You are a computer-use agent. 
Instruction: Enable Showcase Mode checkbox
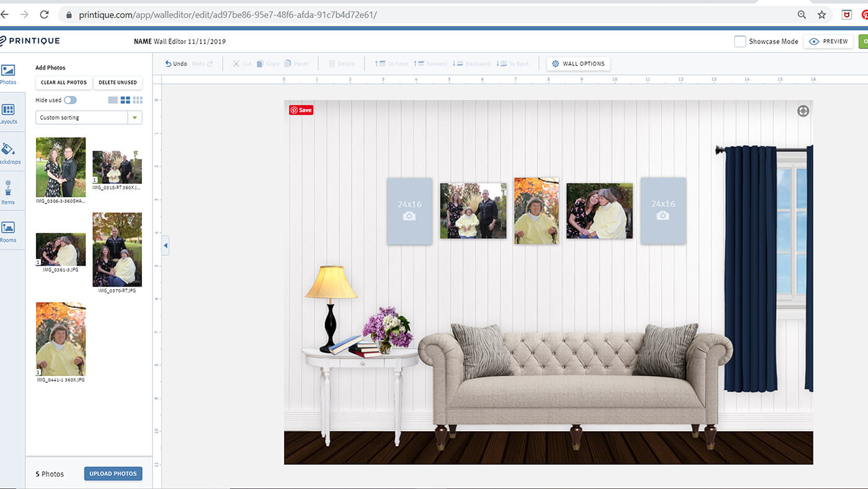click(x=740, y=41)
